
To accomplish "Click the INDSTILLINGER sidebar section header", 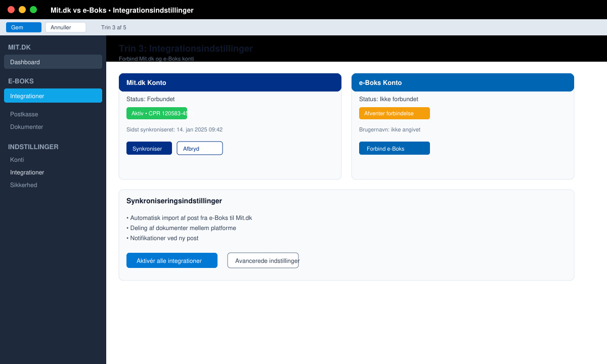I will pos(33,147).
